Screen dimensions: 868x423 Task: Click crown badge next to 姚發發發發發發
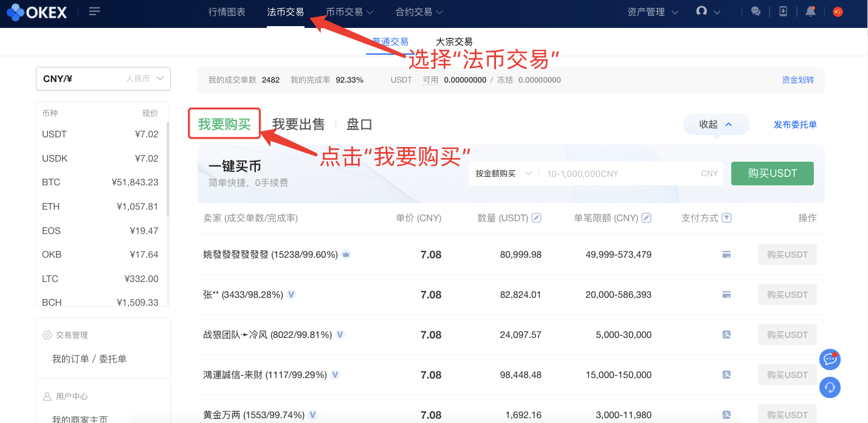pyautogui.click(x=346, y=255)
